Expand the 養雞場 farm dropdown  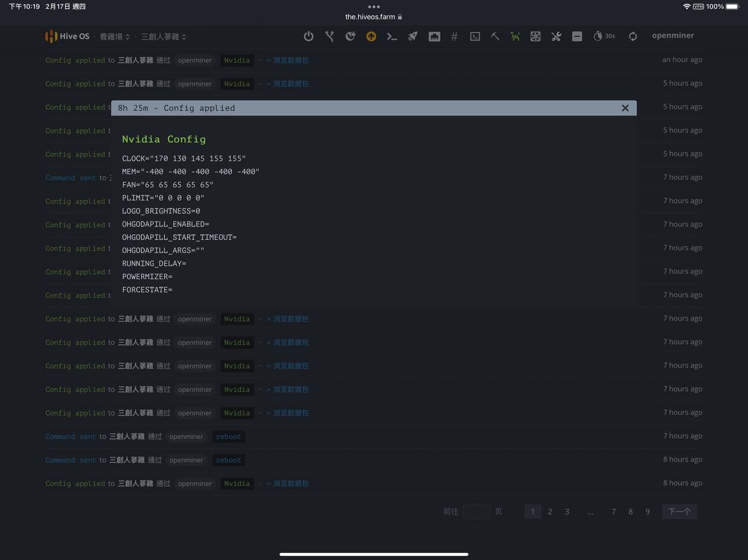click(x=115, y=36)
